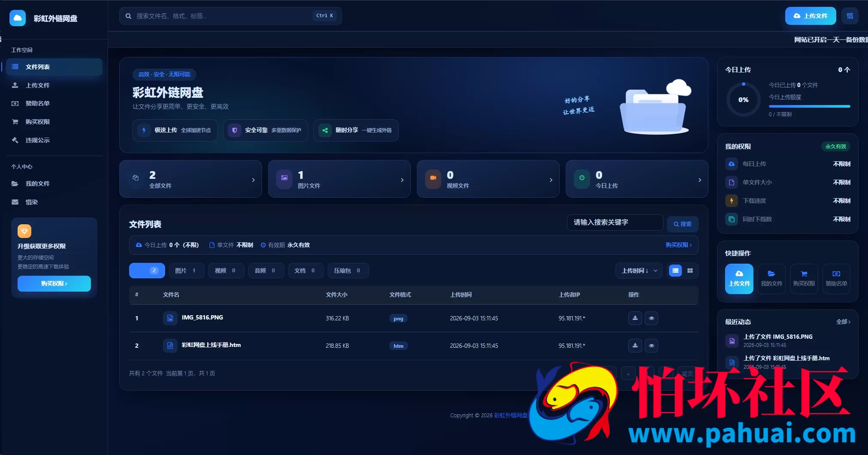Click the htm format badge
Screen dimensions: 868x455
398,346
